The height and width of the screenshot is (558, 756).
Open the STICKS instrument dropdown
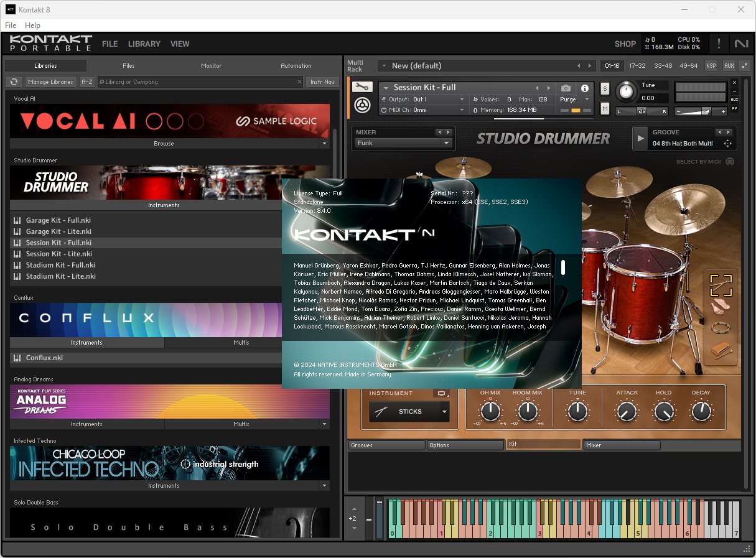point(409,412)
